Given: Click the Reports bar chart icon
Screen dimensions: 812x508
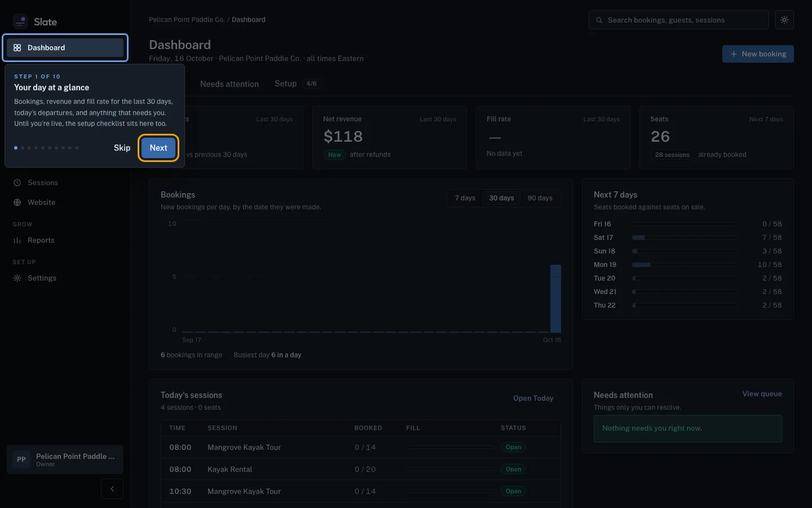Looking at the screenshot, I should coord(17,240).
